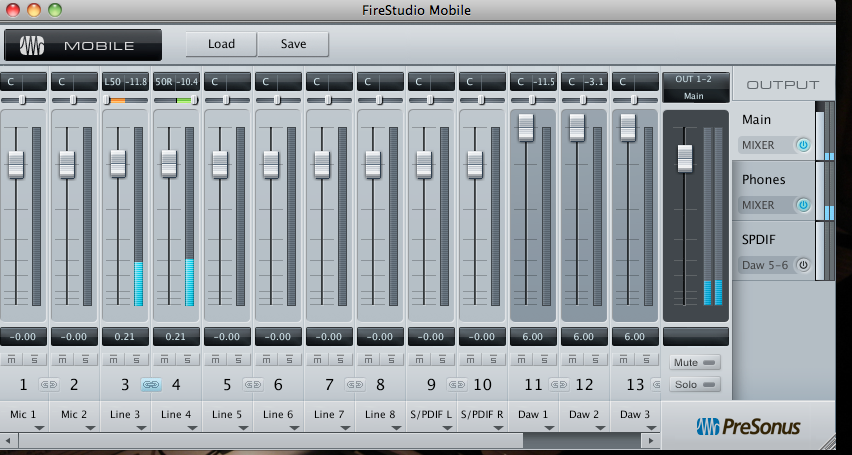Click the channel 7 volume fader handle
Image resolution: width=852 pixels, height=455 pixels.
click(322, 164)
